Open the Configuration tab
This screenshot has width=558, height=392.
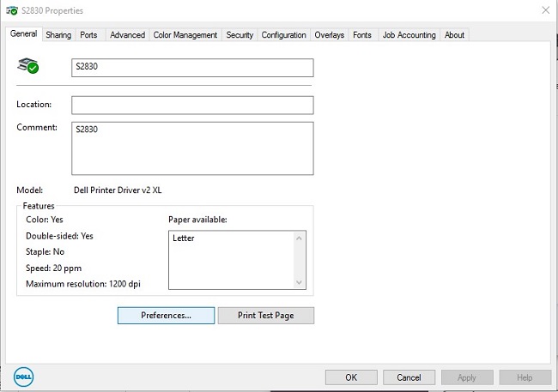pyautogui.click(x=283, y=35)
